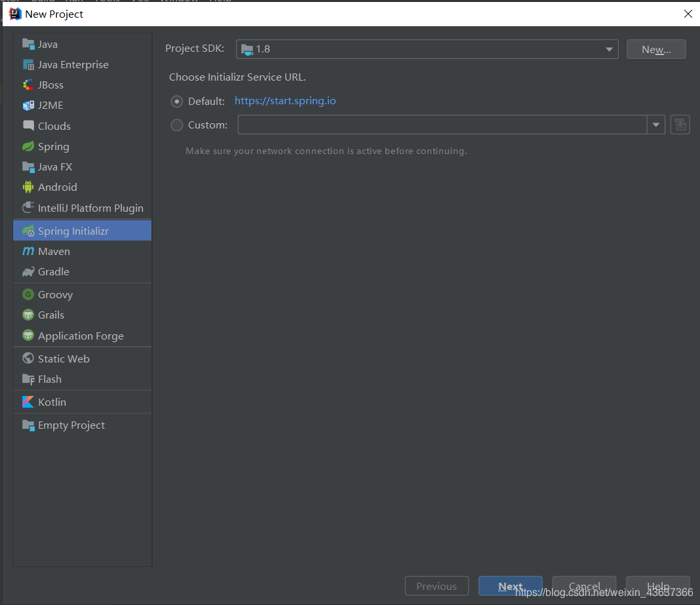Viewport: 700px width, 605px height.
Task: Choose the 'Kotlin' label
Action: (52, 402)
